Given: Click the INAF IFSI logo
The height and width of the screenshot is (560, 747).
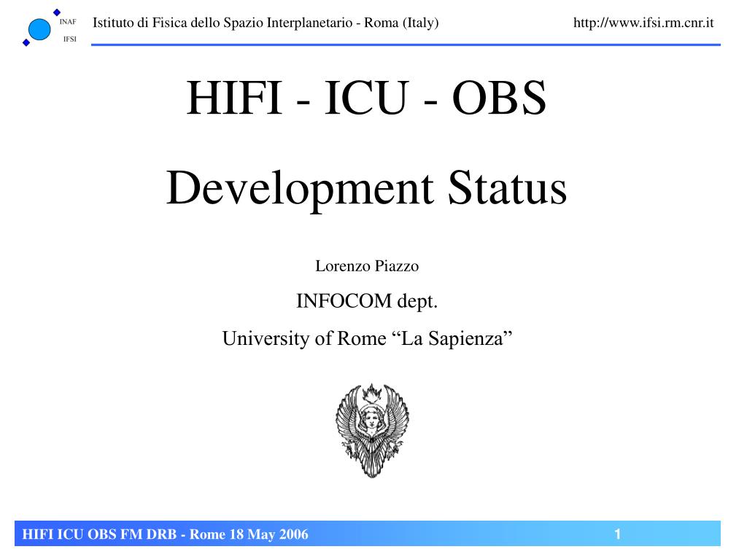Looking at the screenshot, I should tap(50, 28).
